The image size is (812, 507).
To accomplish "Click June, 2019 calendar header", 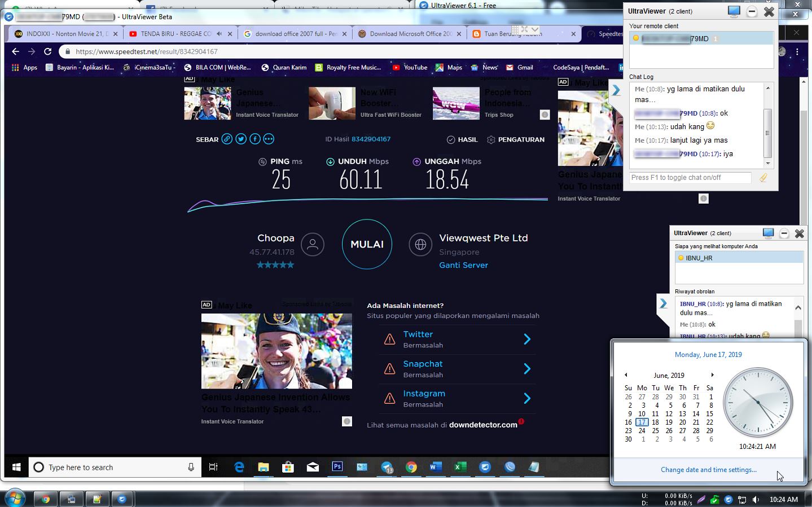I will 669,376.
